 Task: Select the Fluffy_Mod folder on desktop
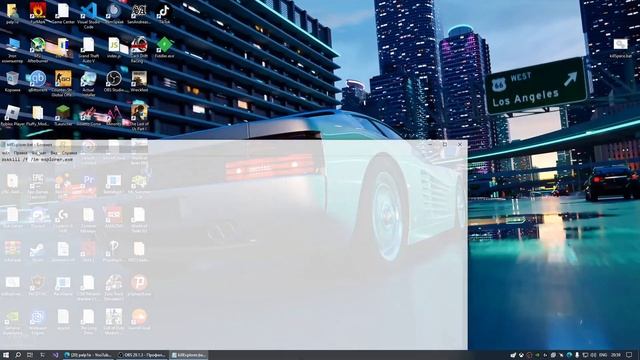pyautogui.click(x=38, y=116)
